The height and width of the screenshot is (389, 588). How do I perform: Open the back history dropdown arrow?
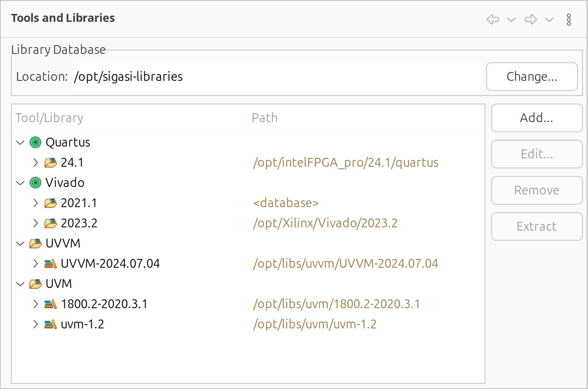pyautogui.click(x=511, y=20)
